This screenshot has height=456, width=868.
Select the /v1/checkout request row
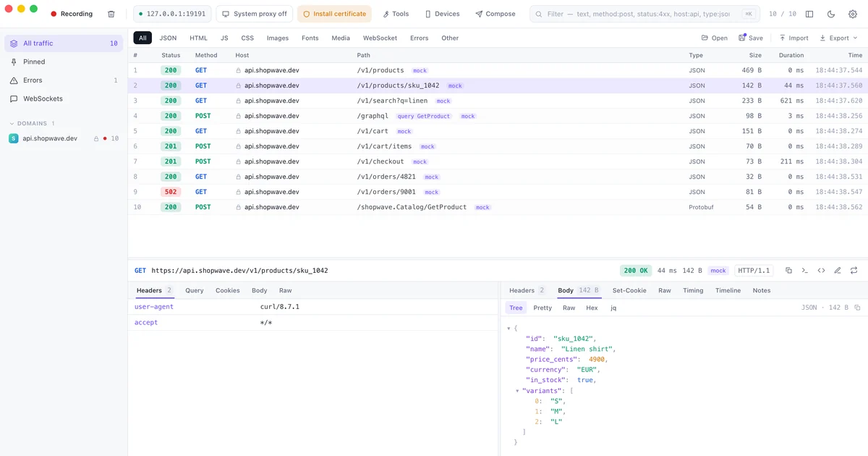point(498,161)
